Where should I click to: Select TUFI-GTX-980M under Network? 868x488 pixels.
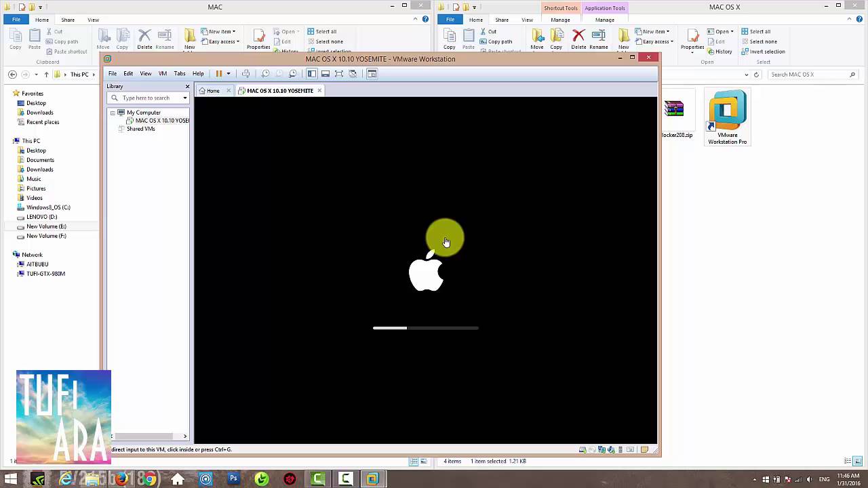[x=41, y=274]
